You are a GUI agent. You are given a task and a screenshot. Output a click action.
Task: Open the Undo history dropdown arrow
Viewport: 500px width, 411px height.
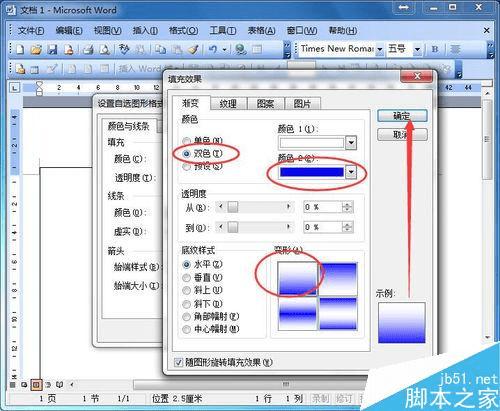pos(224,50)
